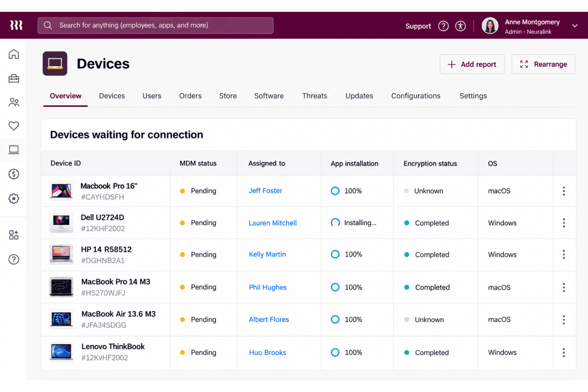Expand the Anne Montgomery account dropdown chevron
This screenshot has height=392, width=588.
pyautogui.click(x=575, y=26)
